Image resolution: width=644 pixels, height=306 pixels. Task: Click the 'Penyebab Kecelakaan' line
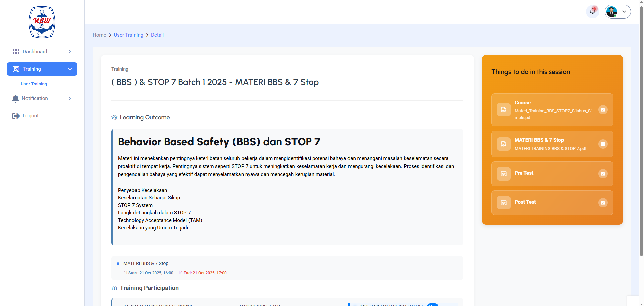(x=143, y=190)
